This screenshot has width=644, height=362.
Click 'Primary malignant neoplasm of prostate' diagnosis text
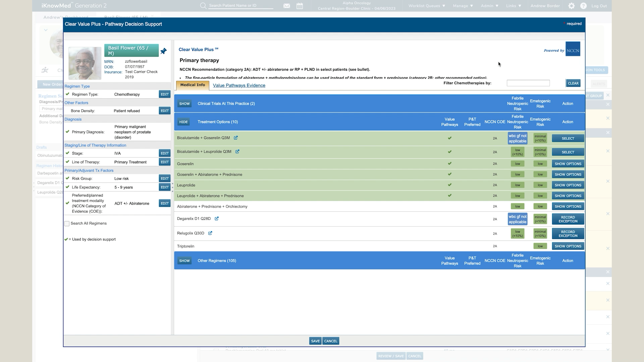coord(132,132)
